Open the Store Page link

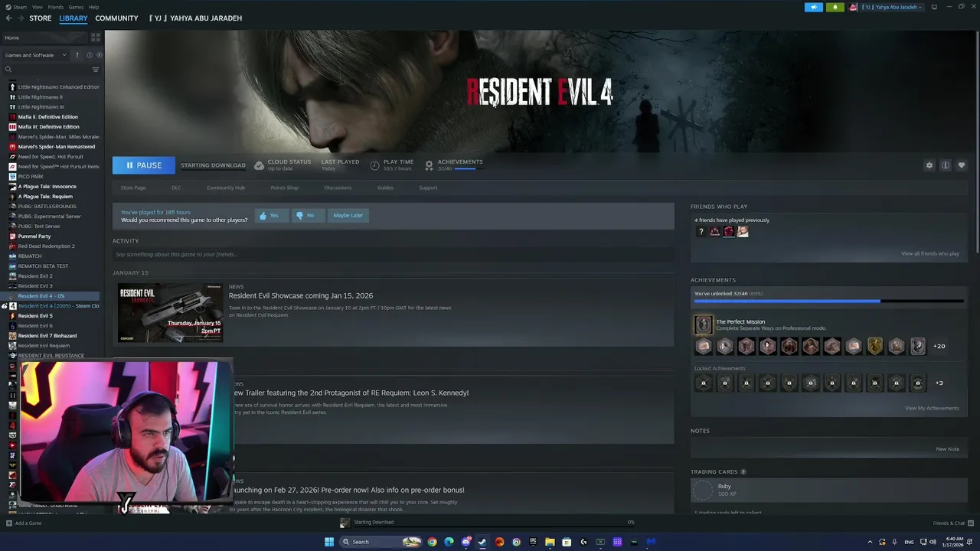tap(133, 187)
